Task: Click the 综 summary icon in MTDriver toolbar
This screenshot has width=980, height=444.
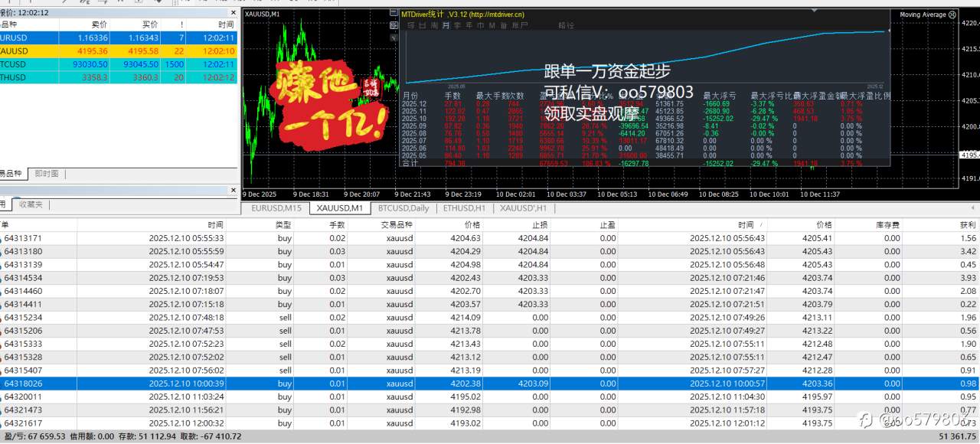Action: point(409,25)
